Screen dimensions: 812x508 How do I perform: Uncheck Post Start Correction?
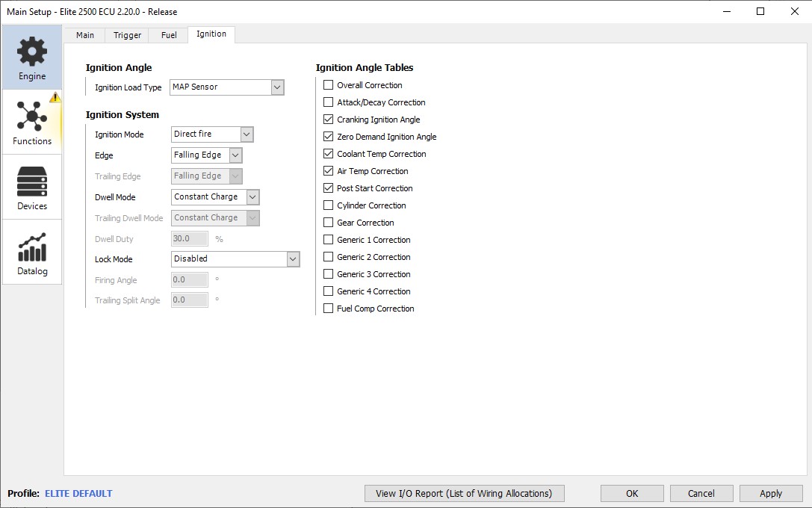[329, 188]
